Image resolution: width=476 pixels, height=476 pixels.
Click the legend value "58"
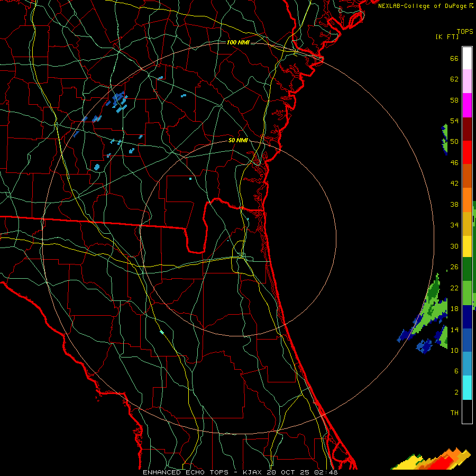(454, 100)
